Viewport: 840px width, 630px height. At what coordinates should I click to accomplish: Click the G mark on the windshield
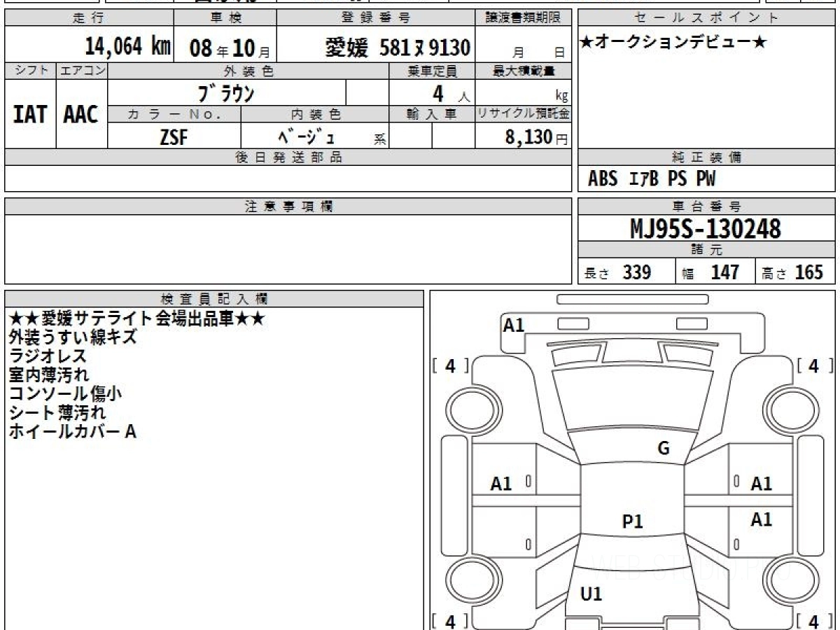[663, 449]
